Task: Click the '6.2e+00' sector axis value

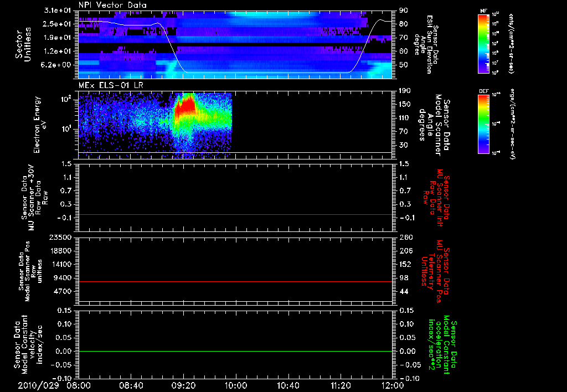Action: (57, 65)
